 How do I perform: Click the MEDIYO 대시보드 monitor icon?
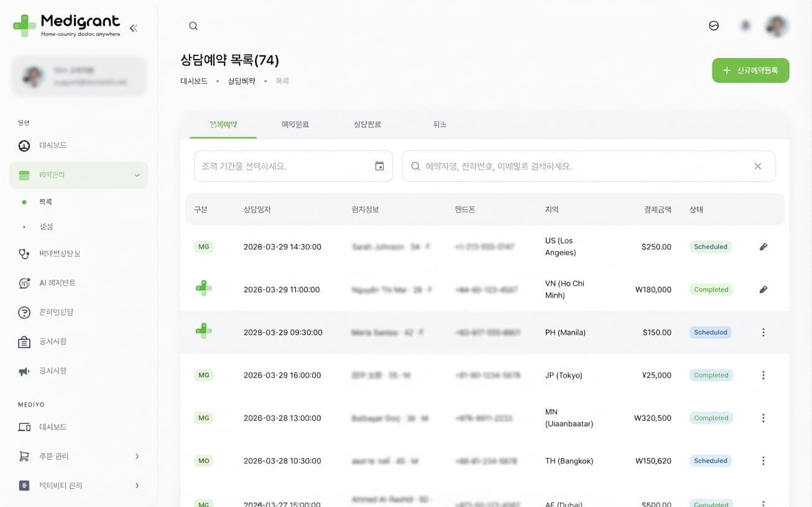coord(24,427)
